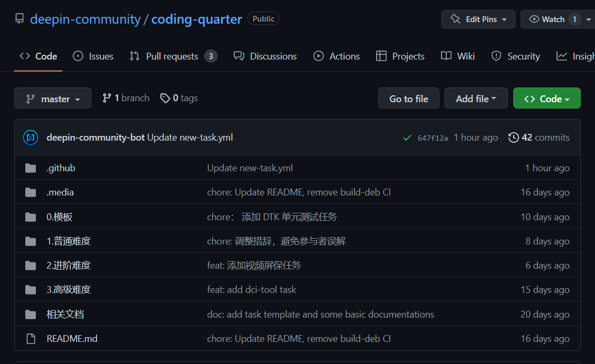Click the folder icon for 1.普通难度

pos(31,241)
